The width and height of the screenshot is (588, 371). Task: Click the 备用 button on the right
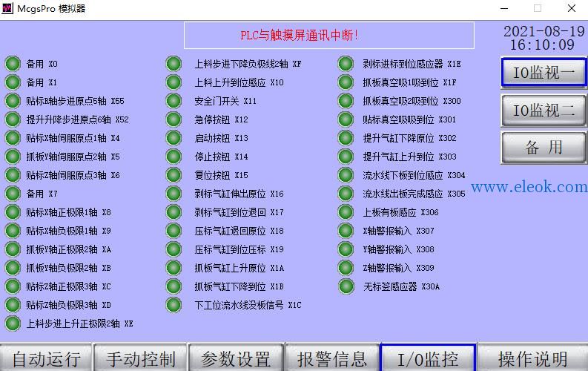pos(544,148)
